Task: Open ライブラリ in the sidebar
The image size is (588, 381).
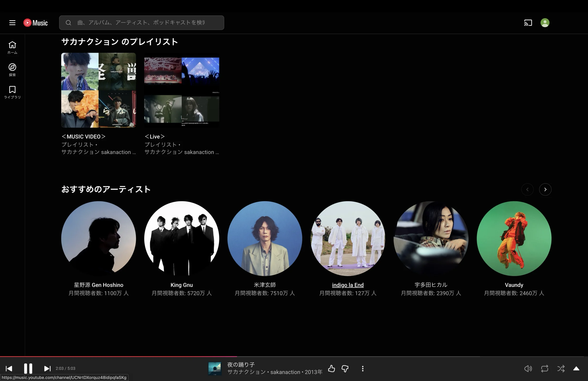Action: pos(12,92)
